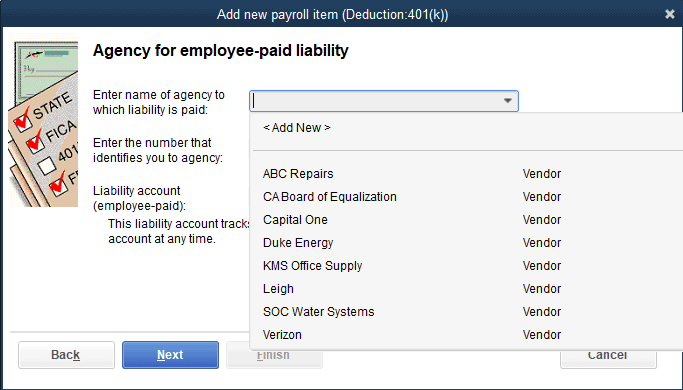Go to the Next wizard step
This screenshot has width=683, height=390.
point(170,355)
